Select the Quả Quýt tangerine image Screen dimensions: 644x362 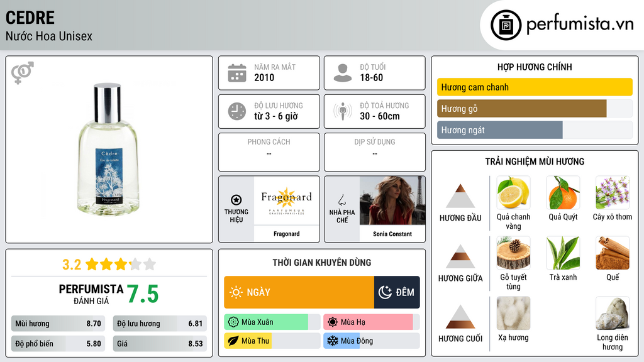pyautogui.click(x=563, y=192)
